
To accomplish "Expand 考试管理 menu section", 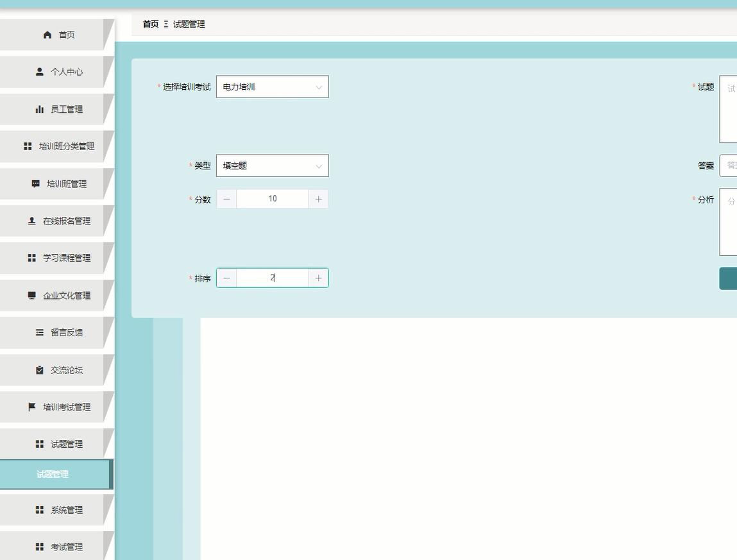I will pos(56,546).
